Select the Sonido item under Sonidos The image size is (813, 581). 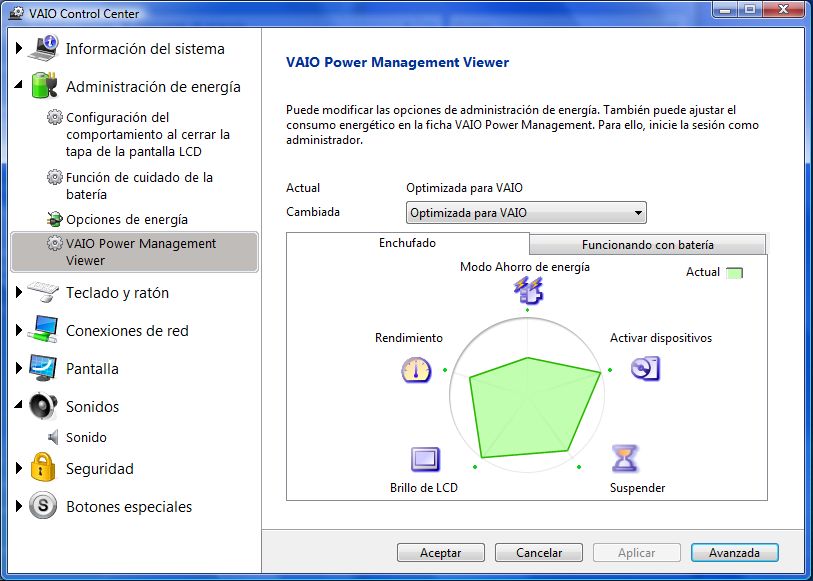coord(86,437)
